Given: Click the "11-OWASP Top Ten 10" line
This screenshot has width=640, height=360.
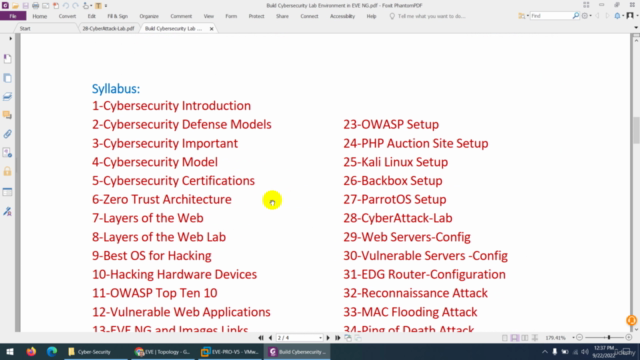Looking at the screenshot, I should tap(155, 293).
